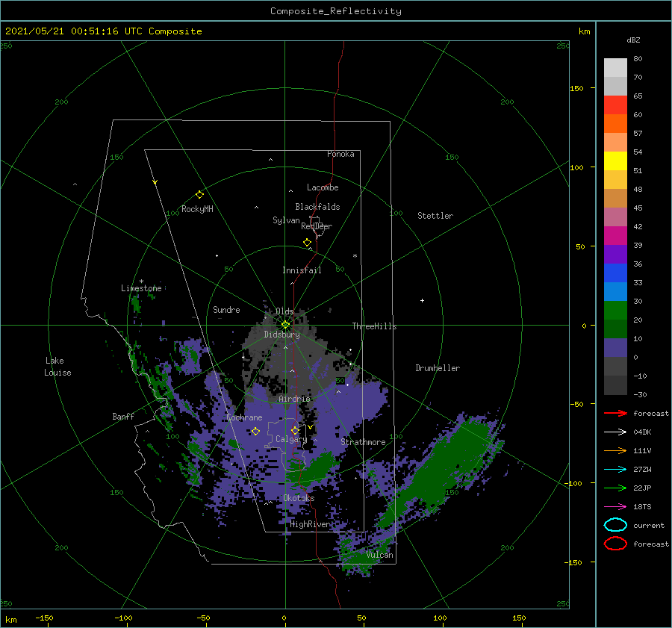Click the -30 dBZ legend value
The width and height of the screenshot is (672, 628).
point(640,394)
